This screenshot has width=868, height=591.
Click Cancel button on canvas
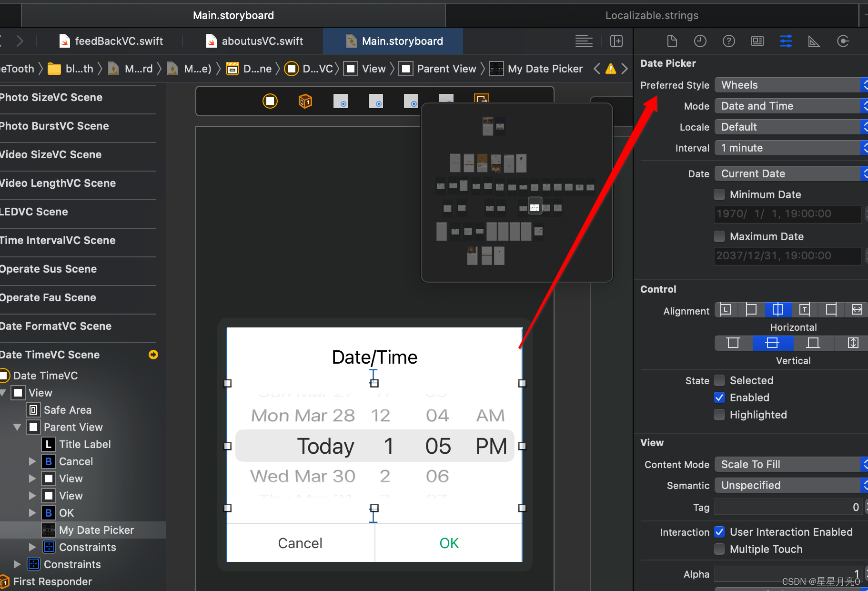pyautogui.click(x=300, y=543)
